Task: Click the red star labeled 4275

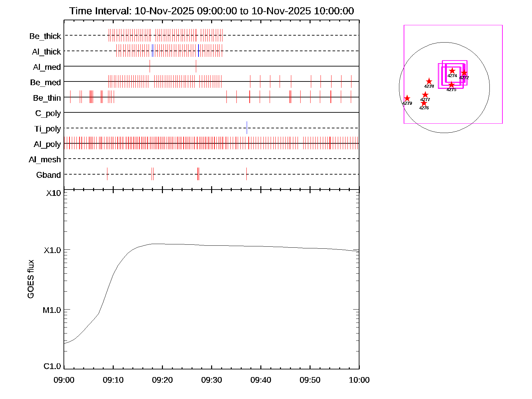Action: [x=451, y=85]
